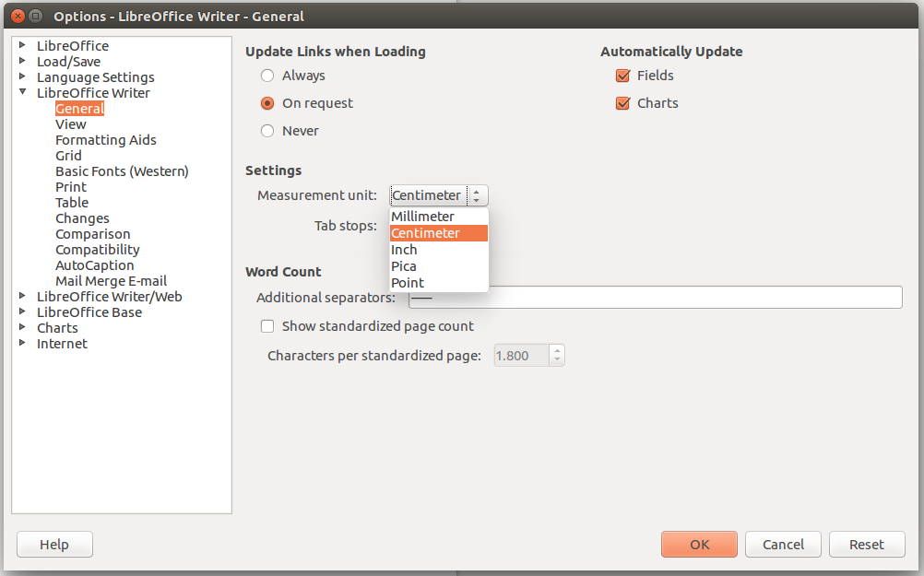Open the Grid options page
The height and width of the screenshot is (576, 924).
pyautogui.click(x=68, y=156)
